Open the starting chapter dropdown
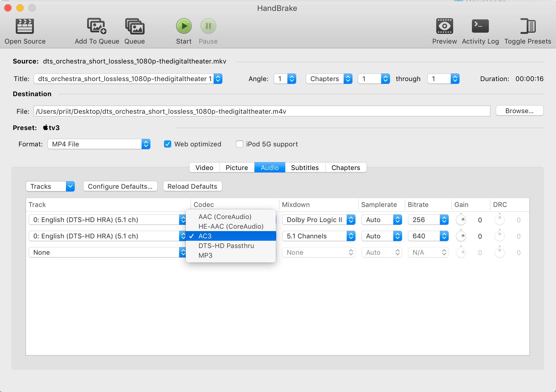556x392 pixels. [374, 79]
